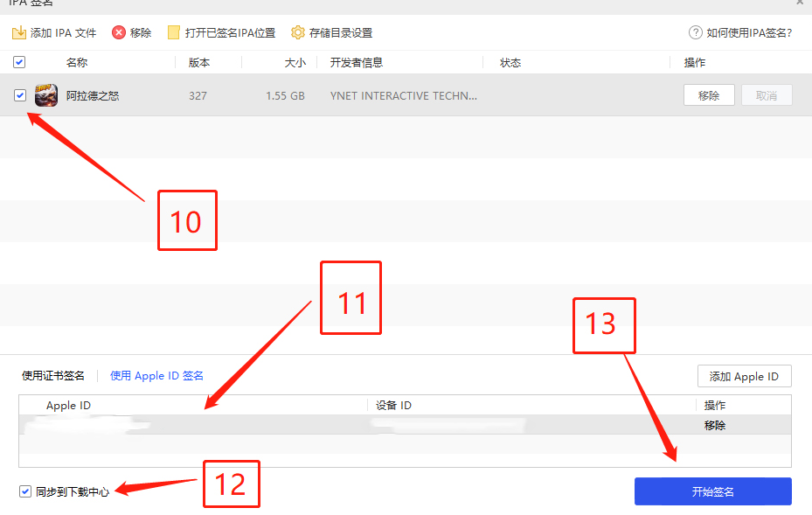Sort list by 大小 column header
Viewport: 812px width, 515px height.
pyautogui.click(x=295, y=63)
